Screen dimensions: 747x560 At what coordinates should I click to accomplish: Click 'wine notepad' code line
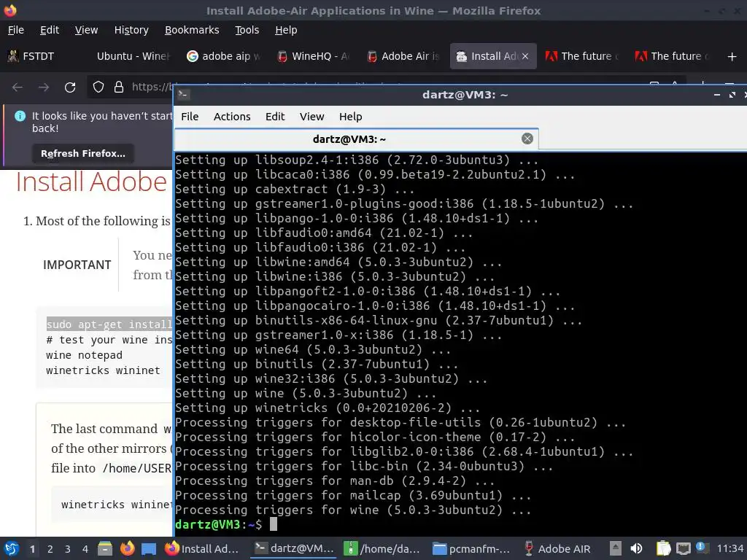[84, 355]
